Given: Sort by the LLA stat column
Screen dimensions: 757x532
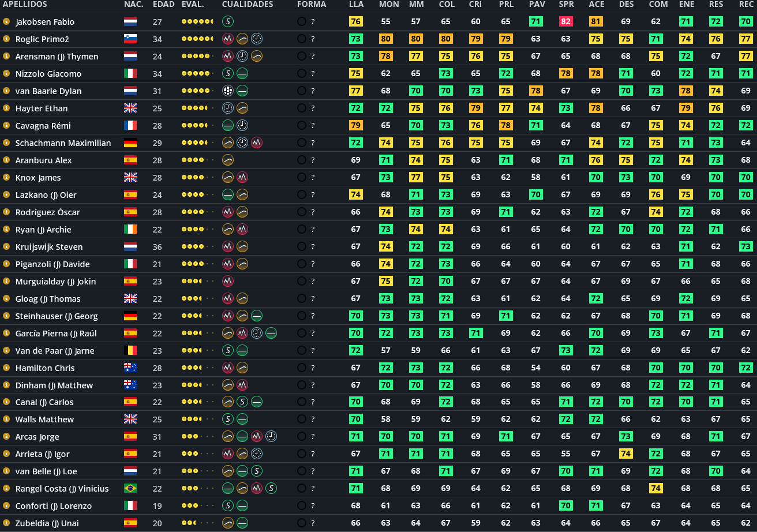Looking at the screenshot, I should click(356, 5).
